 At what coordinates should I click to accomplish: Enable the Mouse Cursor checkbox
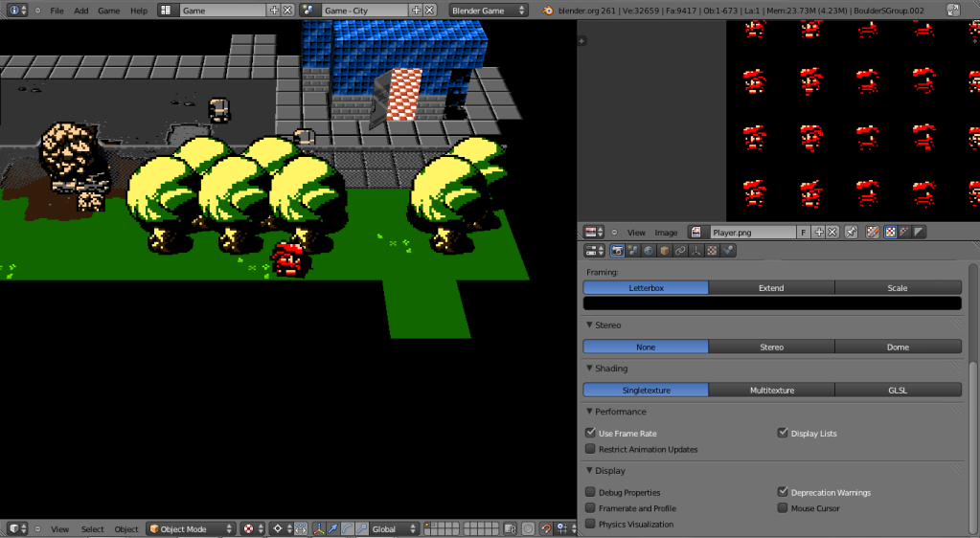click(783, 508)
